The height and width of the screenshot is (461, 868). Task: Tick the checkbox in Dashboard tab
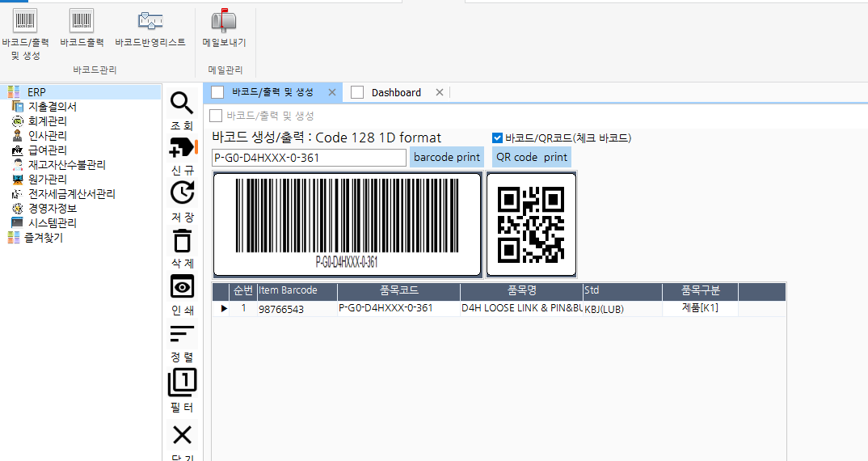tap(357, 92)
